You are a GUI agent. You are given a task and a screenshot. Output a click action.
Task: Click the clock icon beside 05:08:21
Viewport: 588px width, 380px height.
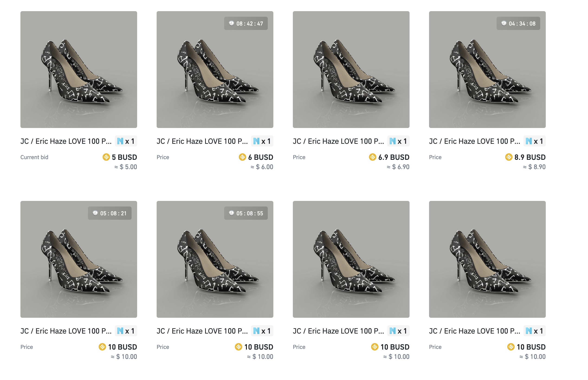pyautogui.click(x=95, y=213)
